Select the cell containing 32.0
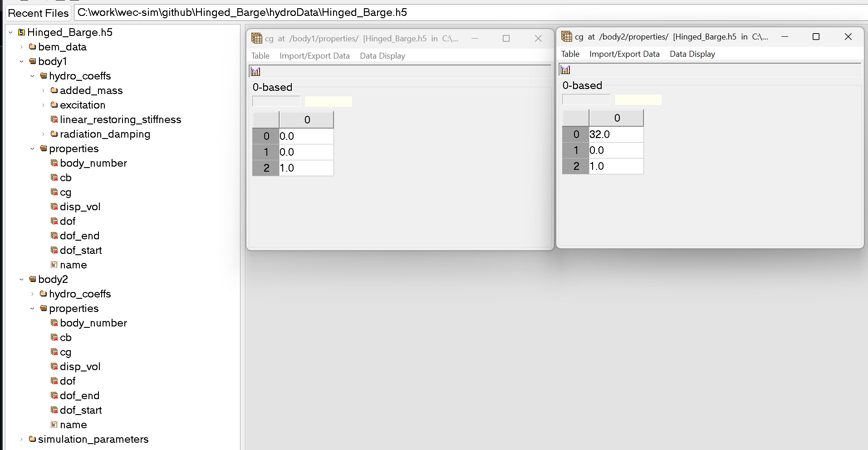The height and width of the screenshot is (450, 868). pyautogui.click(x=616, y=134)
